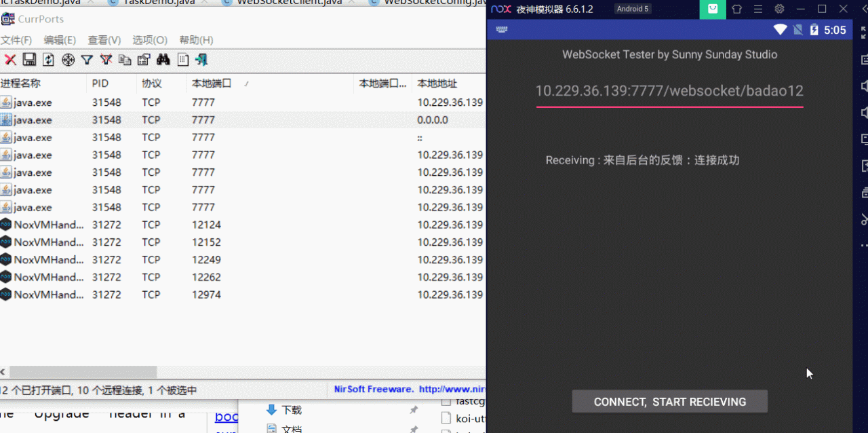Click the funnel filter icon in CurrPorts toolbar
Image resolution: width=868 pixels, height=433 pixels.
pos(87,60)
